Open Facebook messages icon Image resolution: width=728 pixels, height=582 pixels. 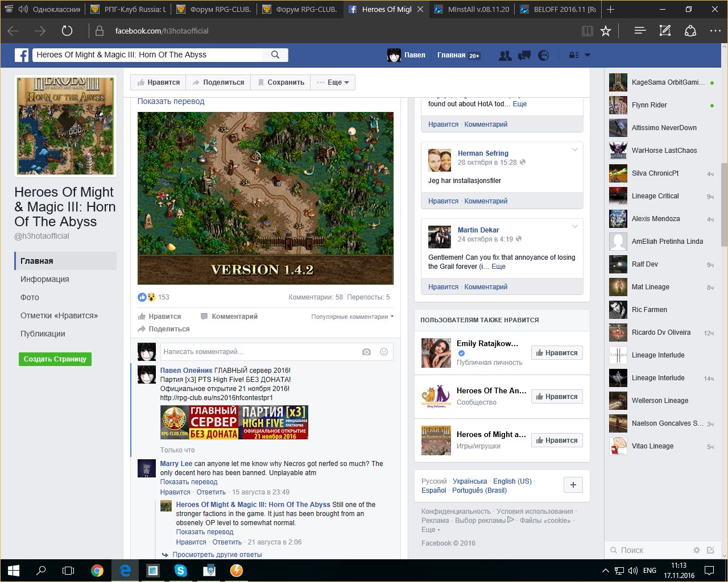point(524,55)
